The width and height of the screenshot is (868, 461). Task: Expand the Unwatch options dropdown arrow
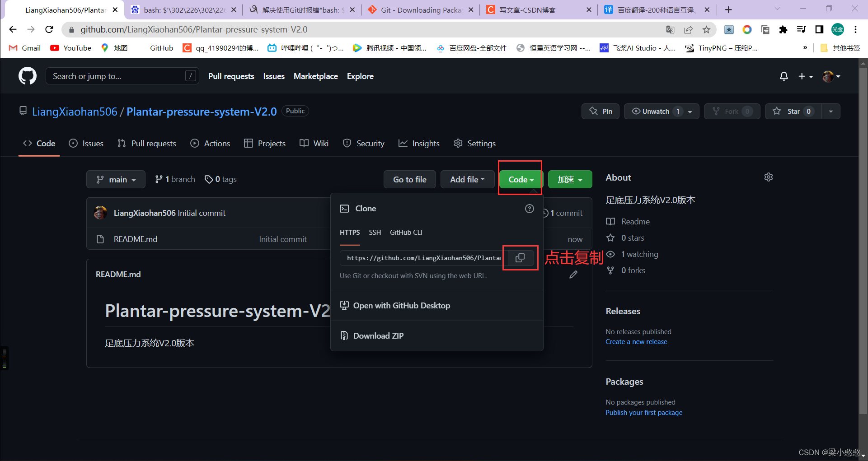(x=690, y=112)
